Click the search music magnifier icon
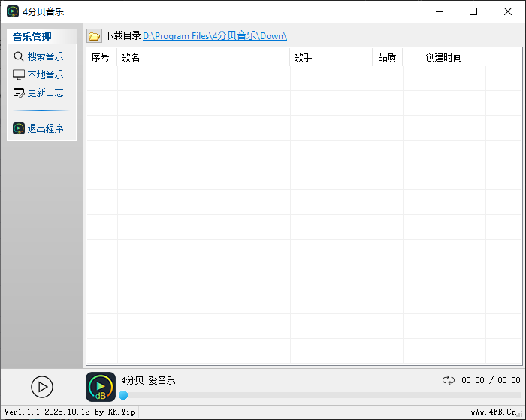The image size is (526, 420). coord(19,56)
